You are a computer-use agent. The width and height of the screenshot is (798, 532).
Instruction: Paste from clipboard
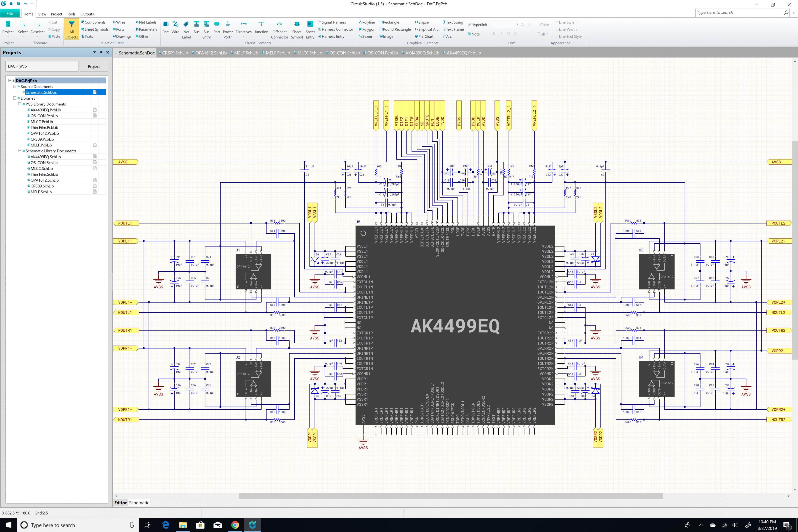point(54,36)
